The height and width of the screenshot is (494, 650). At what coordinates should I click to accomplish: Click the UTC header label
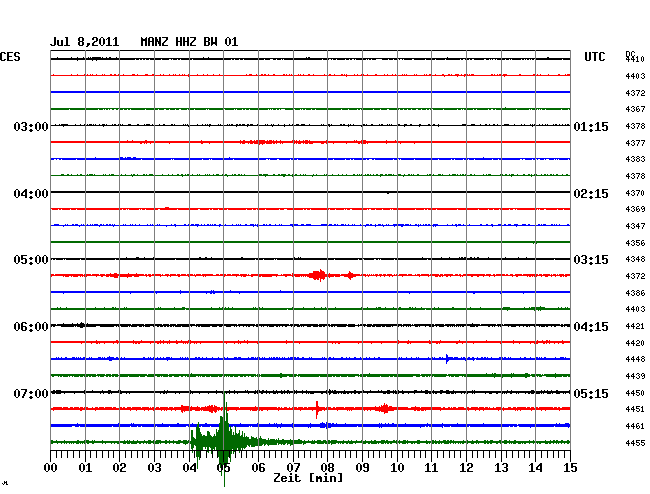(595, 57)
